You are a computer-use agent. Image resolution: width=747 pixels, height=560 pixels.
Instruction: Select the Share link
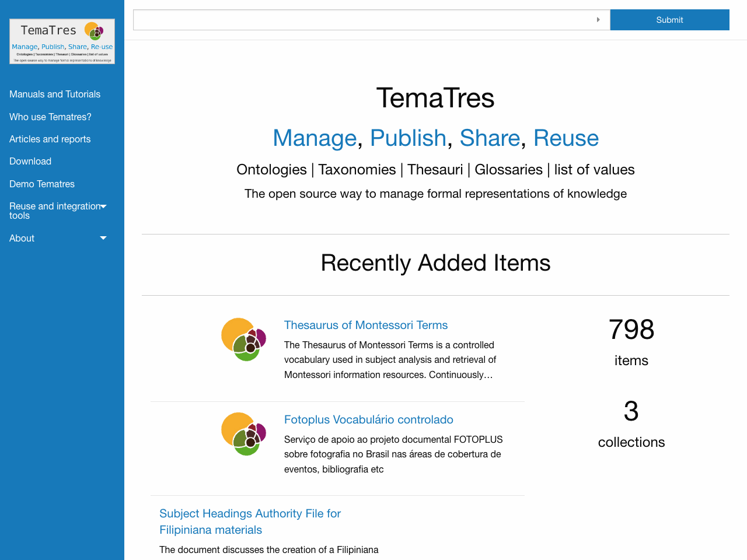[x=490, y=138]
